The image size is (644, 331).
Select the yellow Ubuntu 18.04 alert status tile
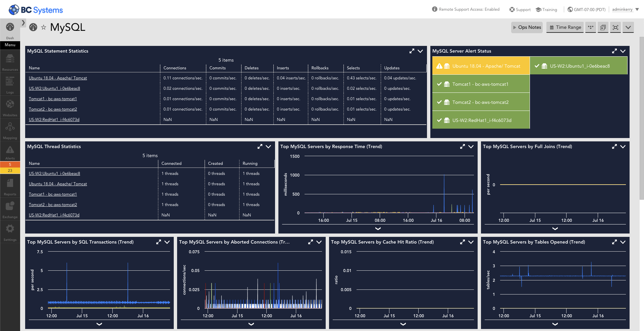pos(481,66)
